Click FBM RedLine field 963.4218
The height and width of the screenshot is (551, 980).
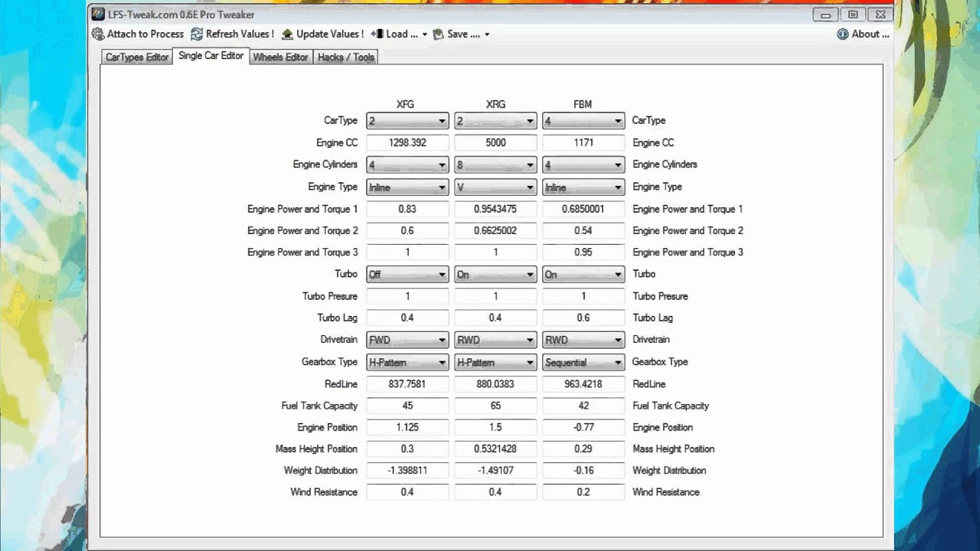pyautogui.click(x=583, y=384)
